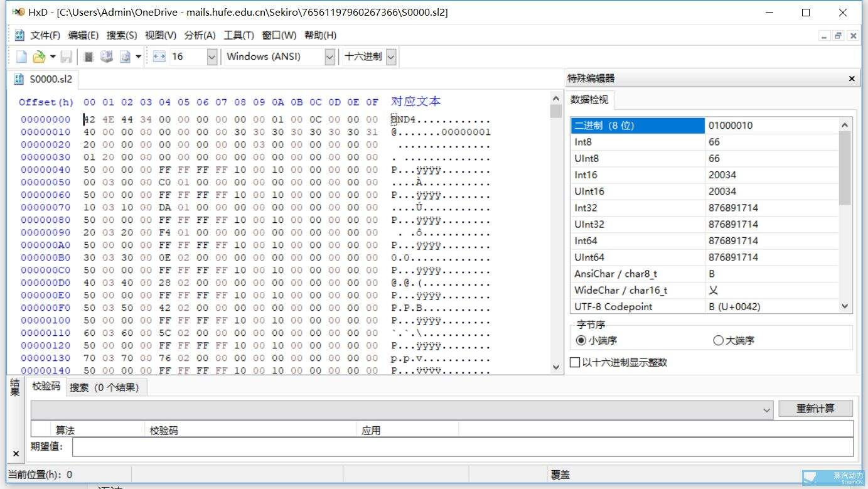Open the 工具(T) menu
Viewport: 868px width, 489px height.
click(239, 35)
